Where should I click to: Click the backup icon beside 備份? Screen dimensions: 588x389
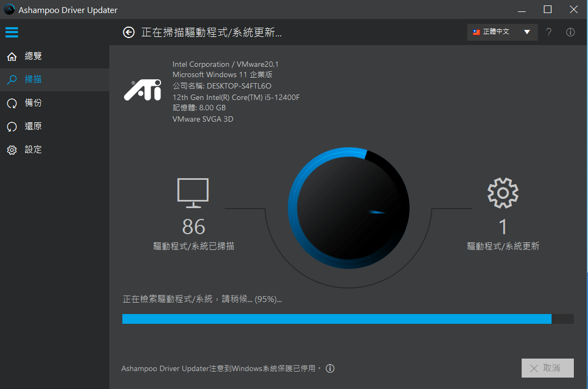tap(12, 103)
